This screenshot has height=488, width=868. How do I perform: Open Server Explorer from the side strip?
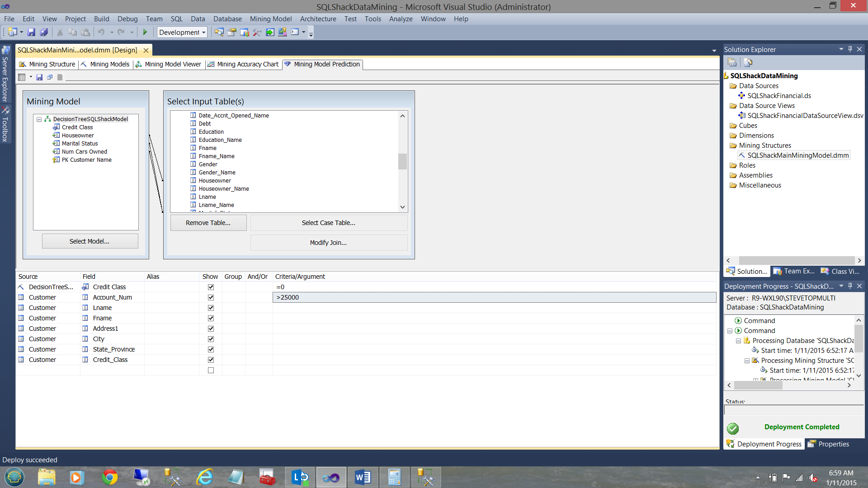click(x=5, y=75)
